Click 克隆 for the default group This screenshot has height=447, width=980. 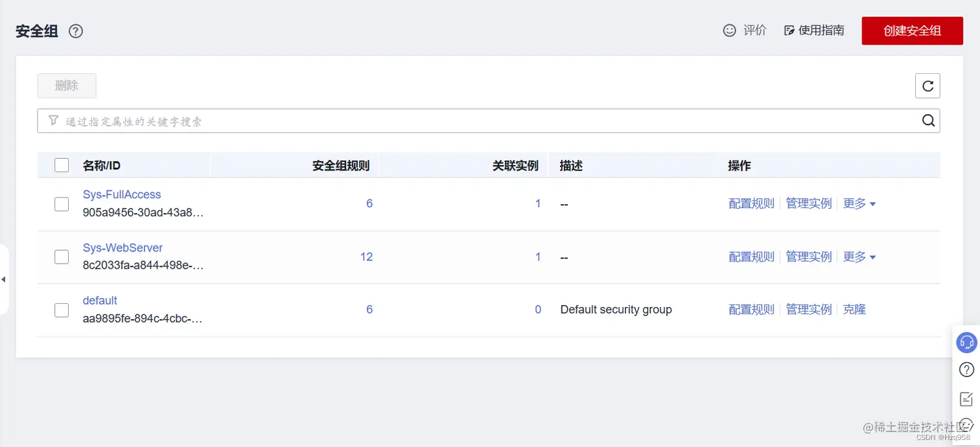click(854, 310)
